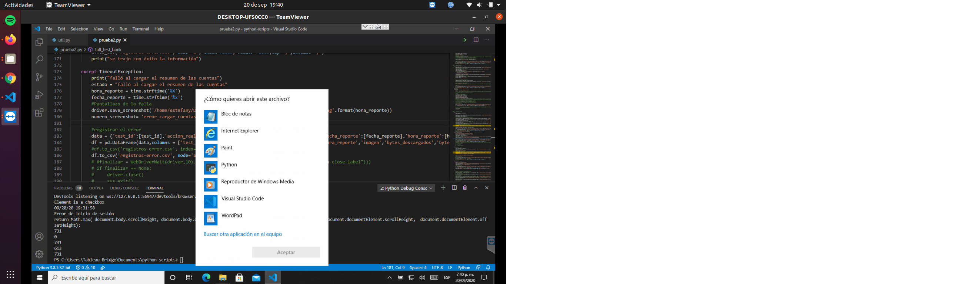The width and height of the screenshot is (980, 284).
Task: Open File Explorer from the Windows taskbar
Action: pyautogui.click(x=223, y=278)
